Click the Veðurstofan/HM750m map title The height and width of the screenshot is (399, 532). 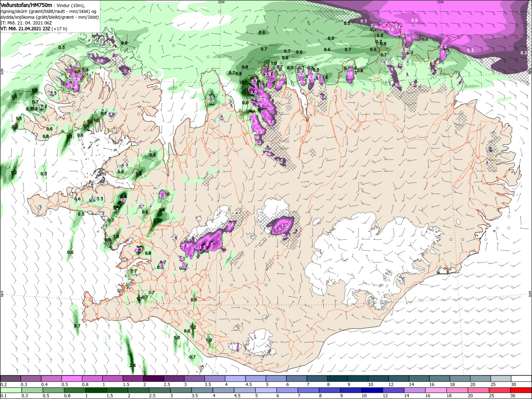coord(27,5)
